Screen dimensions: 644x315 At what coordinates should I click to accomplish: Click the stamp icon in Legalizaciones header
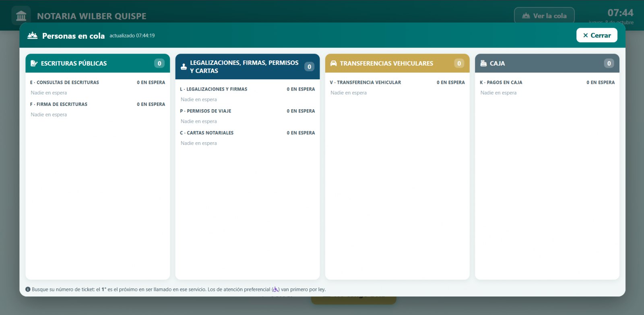click(x=184, y=67)
